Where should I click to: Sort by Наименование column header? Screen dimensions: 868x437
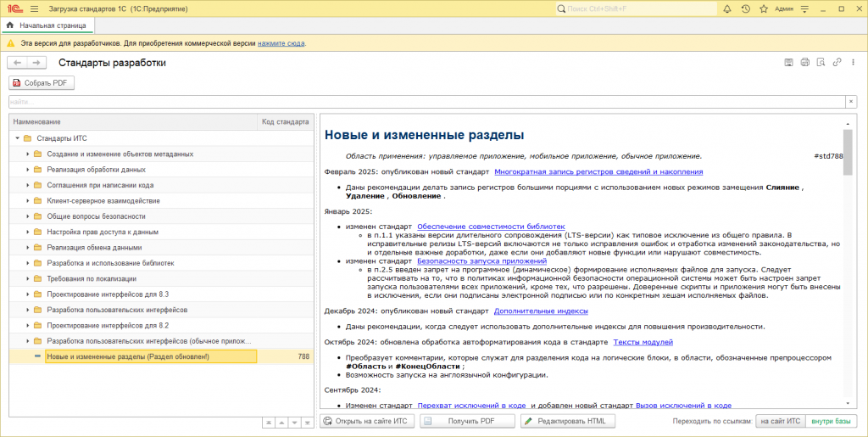[133, 122]
